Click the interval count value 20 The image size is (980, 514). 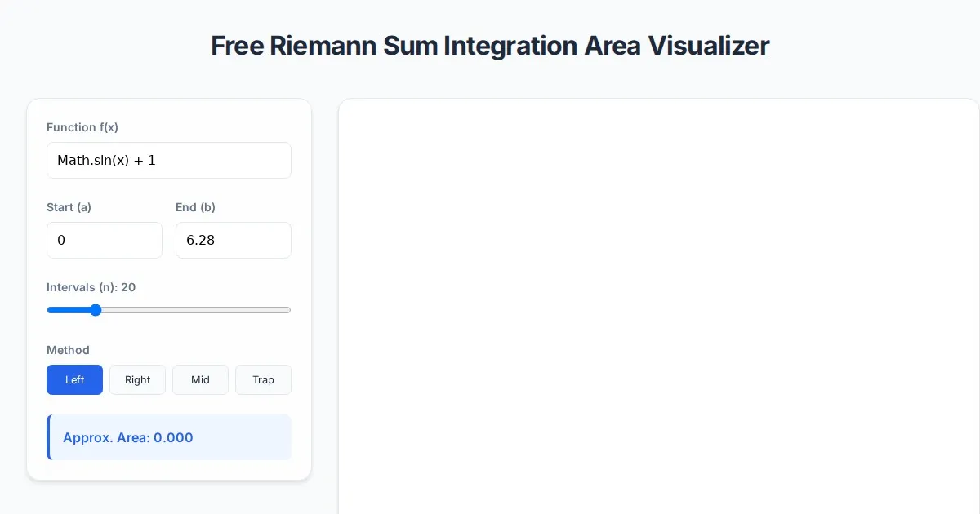point(128,287)
